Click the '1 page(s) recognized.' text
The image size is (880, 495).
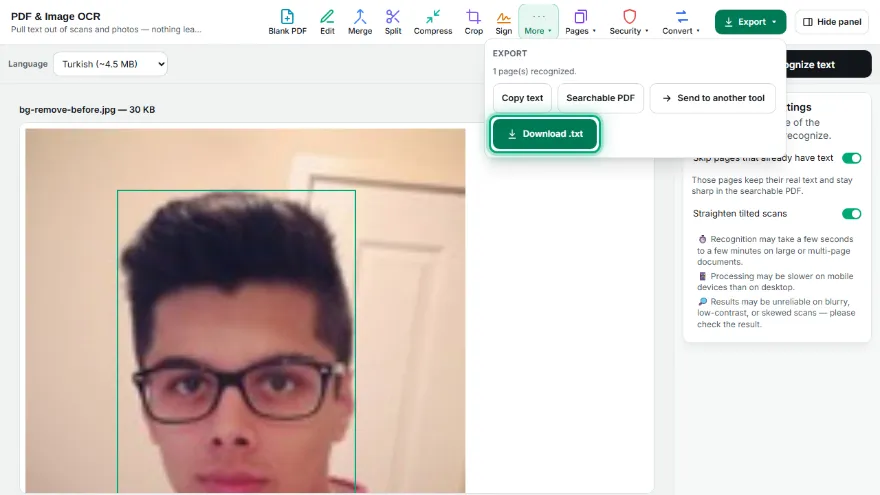point(534,71)
